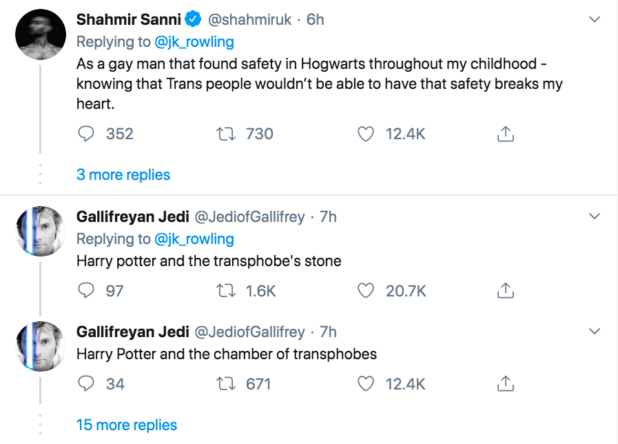
Task: Open the dropdown menu on Shahmir Sanni's tweet
Action: 595,20
